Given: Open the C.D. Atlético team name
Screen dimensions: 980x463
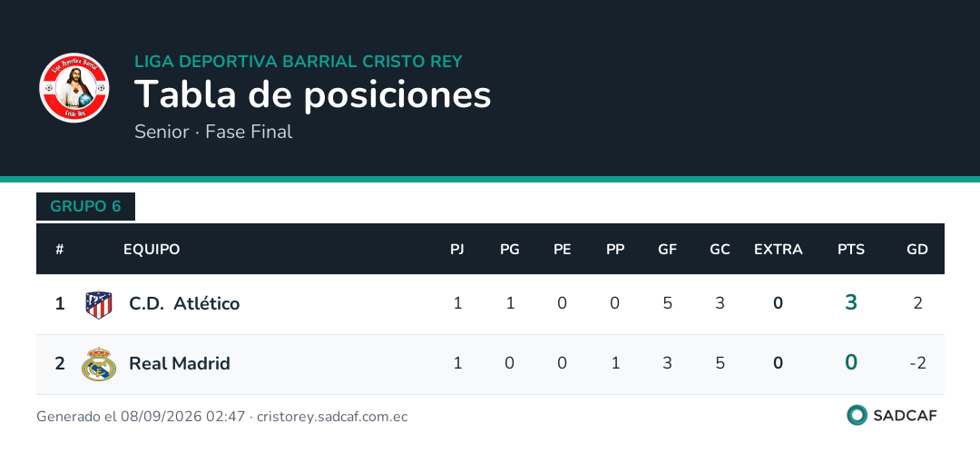Looking at the screenshot, I should point(184,303).
